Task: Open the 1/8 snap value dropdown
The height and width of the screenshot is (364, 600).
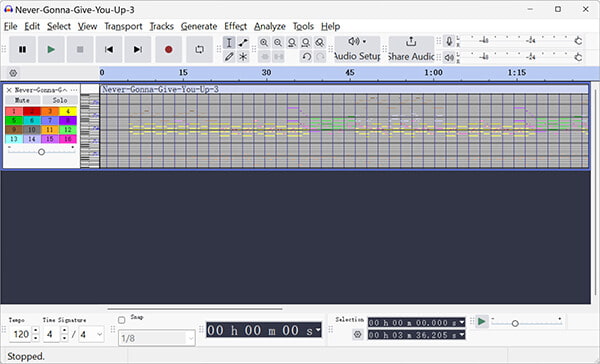Action: pyautogui.click(x=157, y=338)
